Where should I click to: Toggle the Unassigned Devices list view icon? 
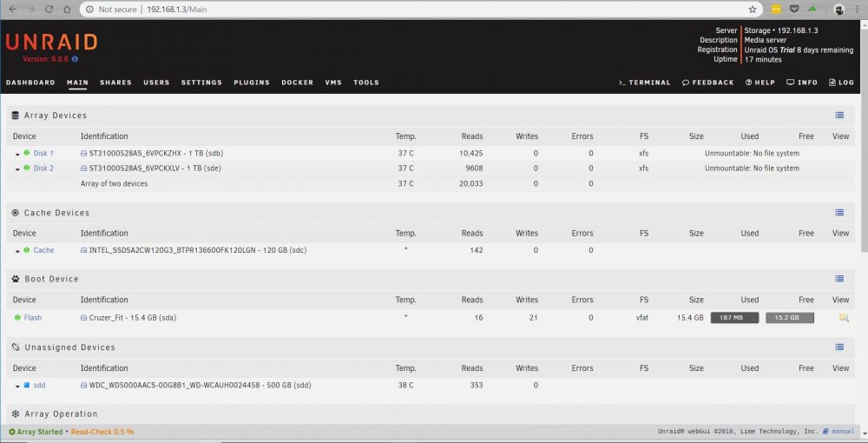tap(839, 347)
